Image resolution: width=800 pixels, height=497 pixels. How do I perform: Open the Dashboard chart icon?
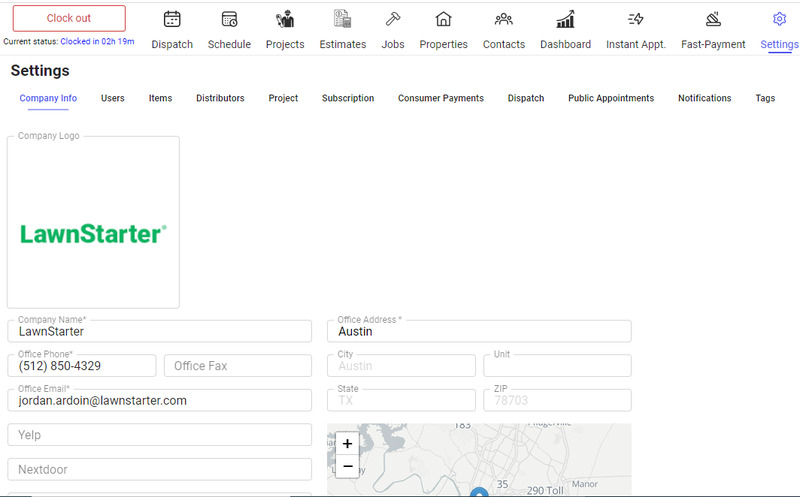point(565,19)
